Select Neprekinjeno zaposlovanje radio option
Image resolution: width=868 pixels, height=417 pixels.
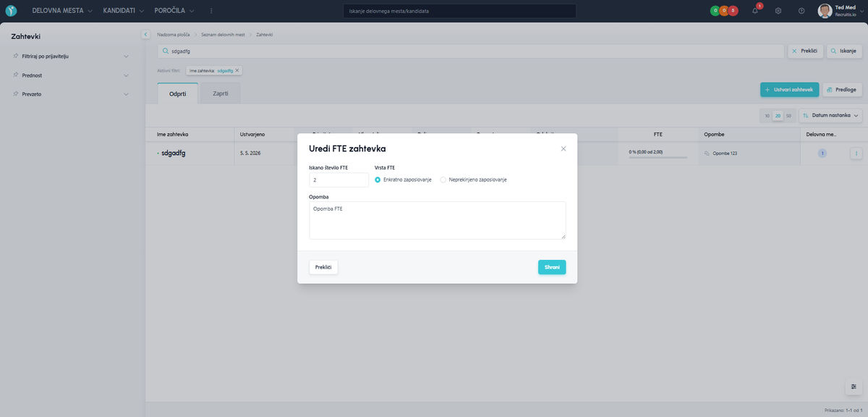pos(443,180)
